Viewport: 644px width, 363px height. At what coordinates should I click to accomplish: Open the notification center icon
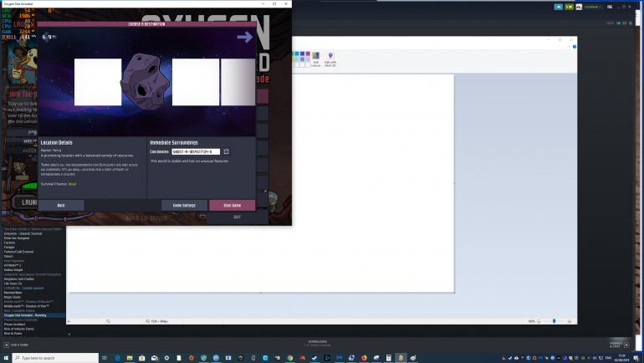[636, 358]
